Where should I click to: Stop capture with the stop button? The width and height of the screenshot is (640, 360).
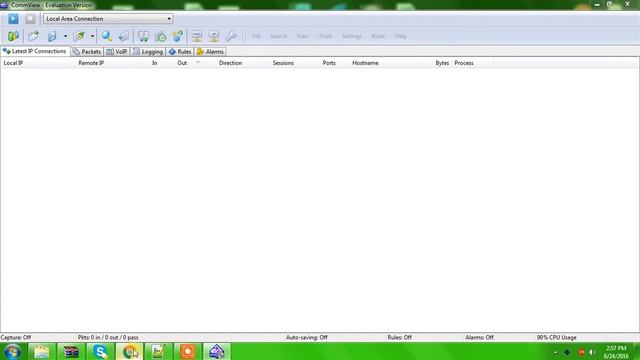30,19
